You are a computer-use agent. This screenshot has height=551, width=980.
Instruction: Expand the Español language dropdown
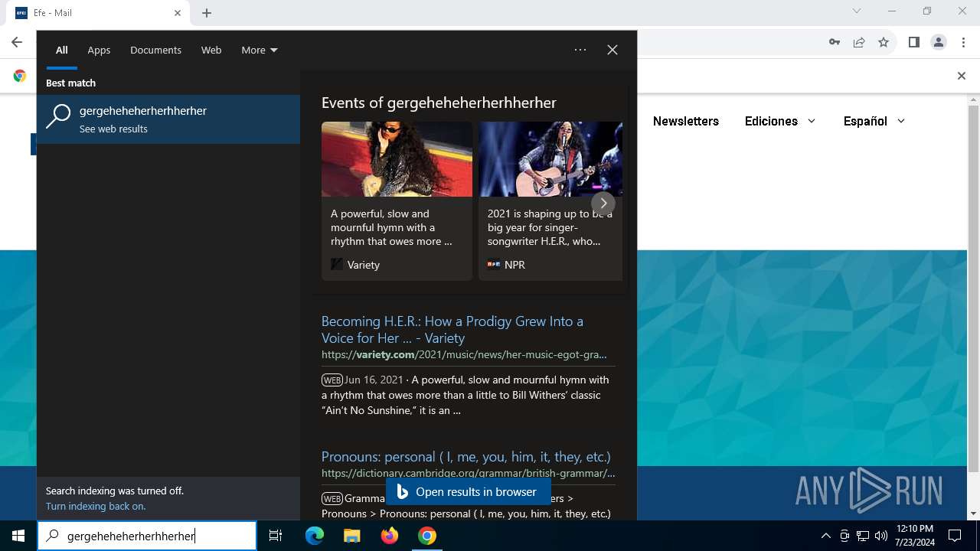click(874, 121)
